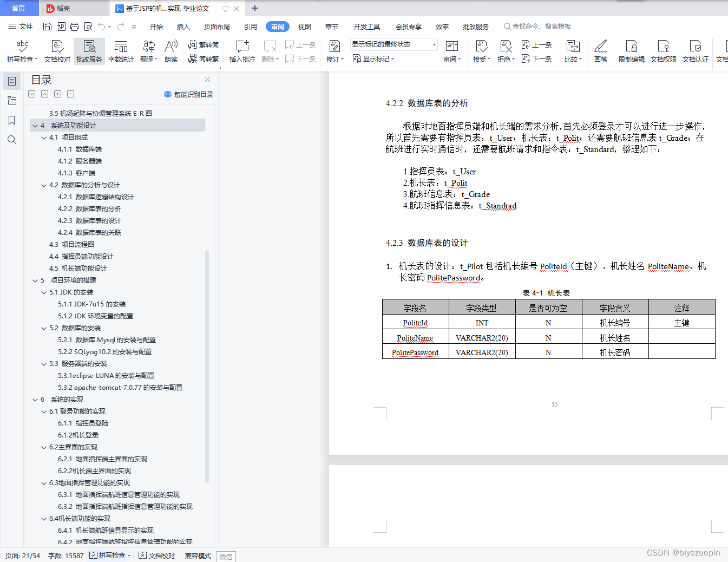Open document permissions (文档权限)
Screen dimensions: 728x562
click(664, 51)
